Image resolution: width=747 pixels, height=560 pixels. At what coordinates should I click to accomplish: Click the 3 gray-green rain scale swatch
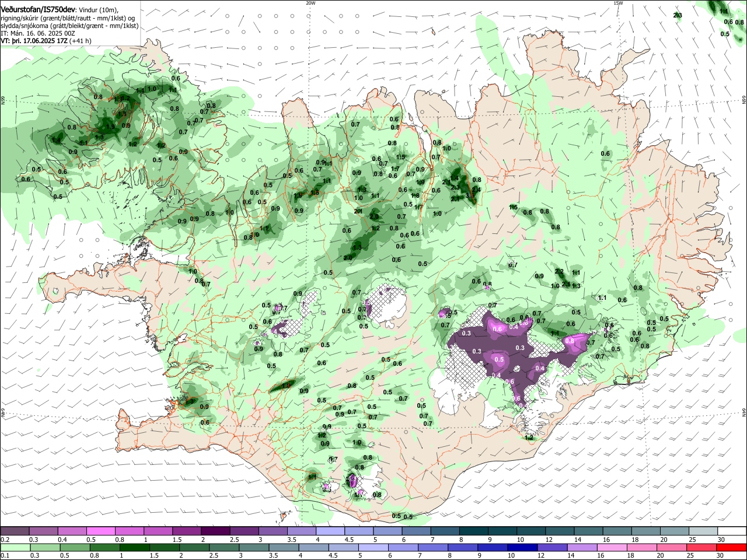[x=254, y=547]
